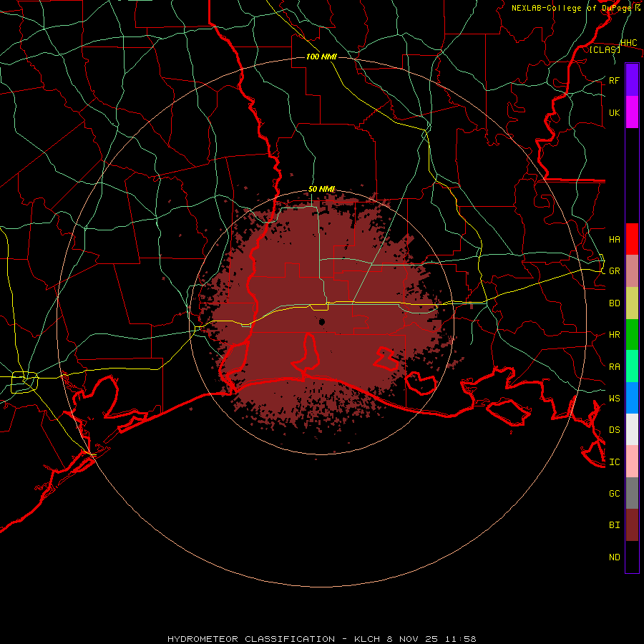Screen dimensions: 644x644
Task: Click the 100 NMI range ring label
Action: (321, 57)
